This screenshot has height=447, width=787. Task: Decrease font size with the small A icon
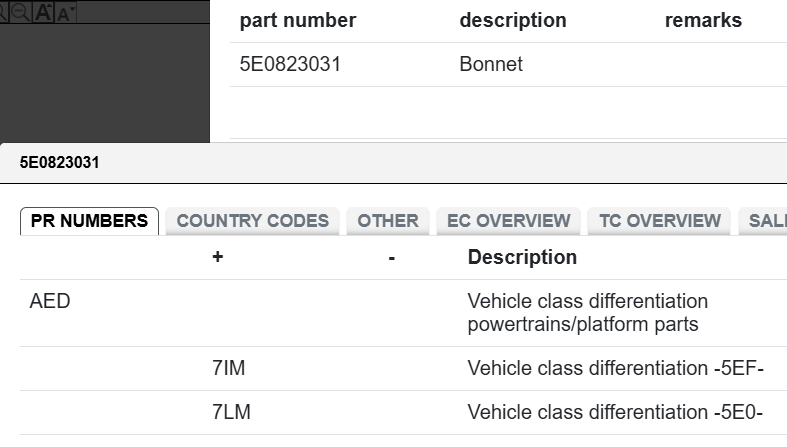pyautogui.click(x=66, y=13)
